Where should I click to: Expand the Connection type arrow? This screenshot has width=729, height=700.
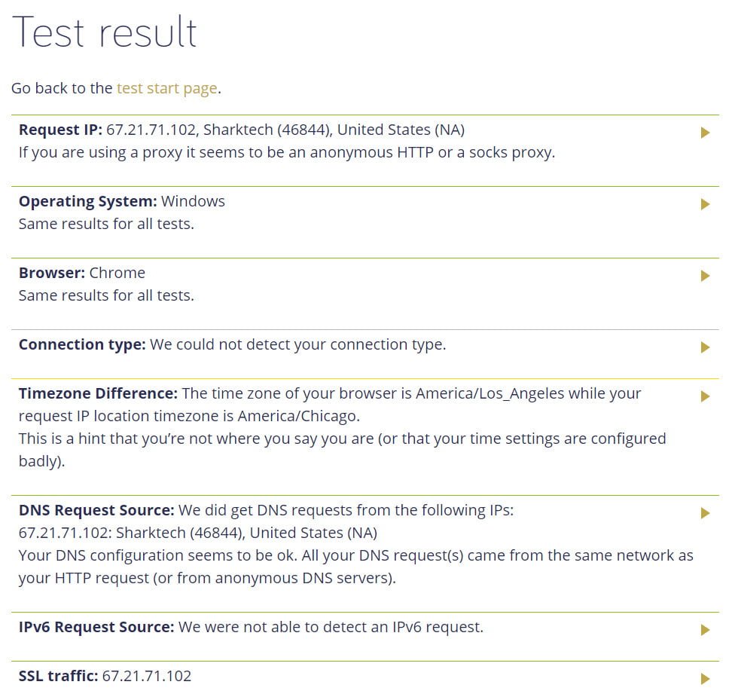coord(705,347)
